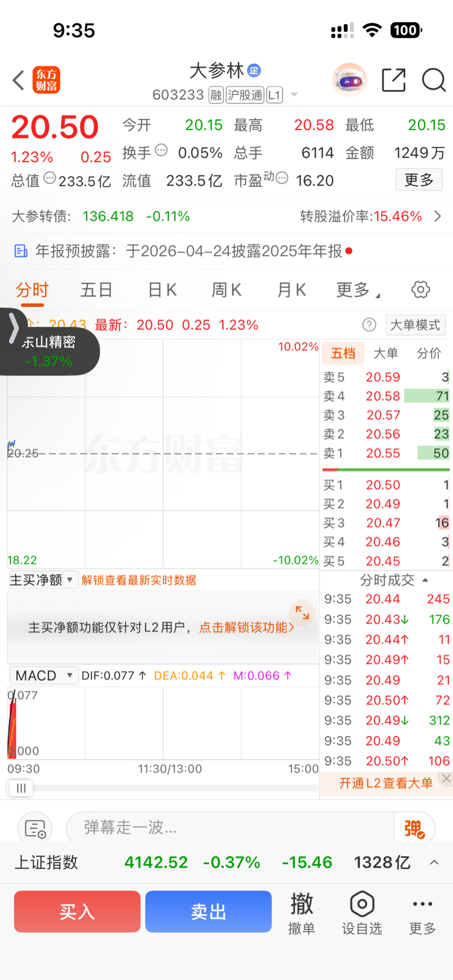453x980 pixels.
Task: Switch to the 分时 tab
Action: click(x=32, y=290)
